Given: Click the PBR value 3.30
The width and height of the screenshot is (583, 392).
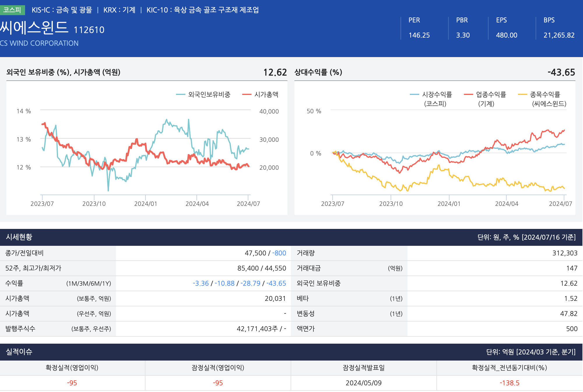Looking at the screenshot, I should pyautogui.click(x=463, y=35).
